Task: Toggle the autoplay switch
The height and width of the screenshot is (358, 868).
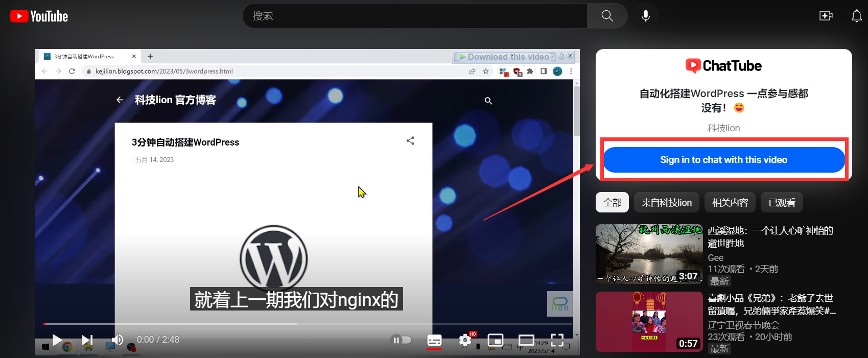Action: [x=401, y=340]
